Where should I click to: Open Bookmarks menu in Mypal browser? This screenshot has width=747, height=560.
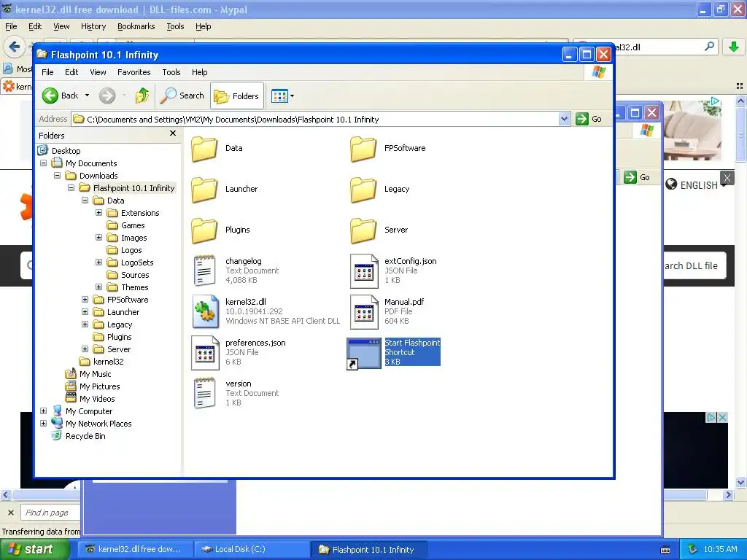[x=136, y=26]
